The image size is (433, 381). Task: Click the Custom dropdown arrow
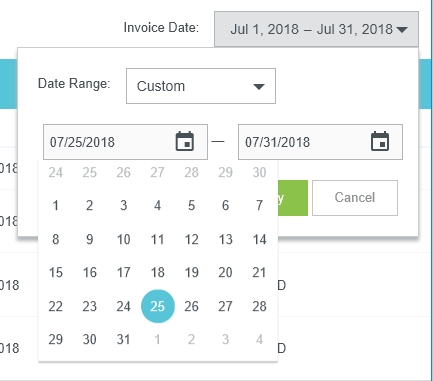click(259, 87)
